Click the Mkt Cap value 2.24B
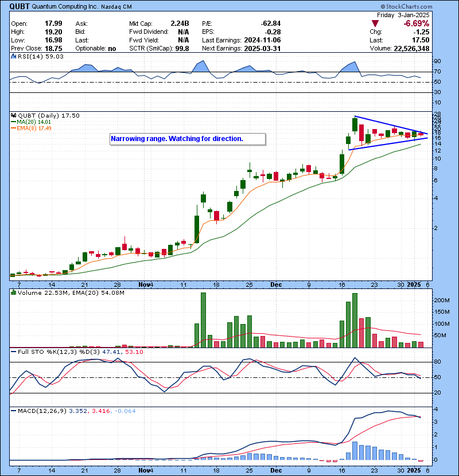459x476 pixels. click(180, 24)
